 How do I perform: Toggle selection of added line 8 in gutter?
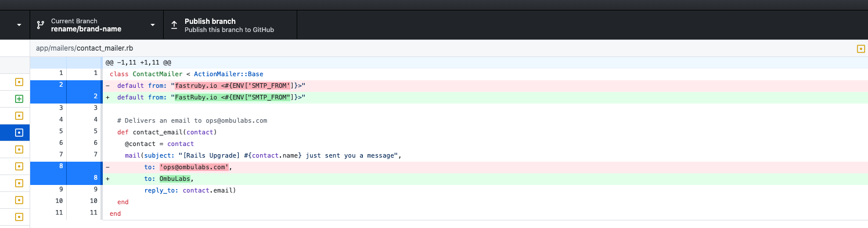pyautogui.click(x=66, y=179)
